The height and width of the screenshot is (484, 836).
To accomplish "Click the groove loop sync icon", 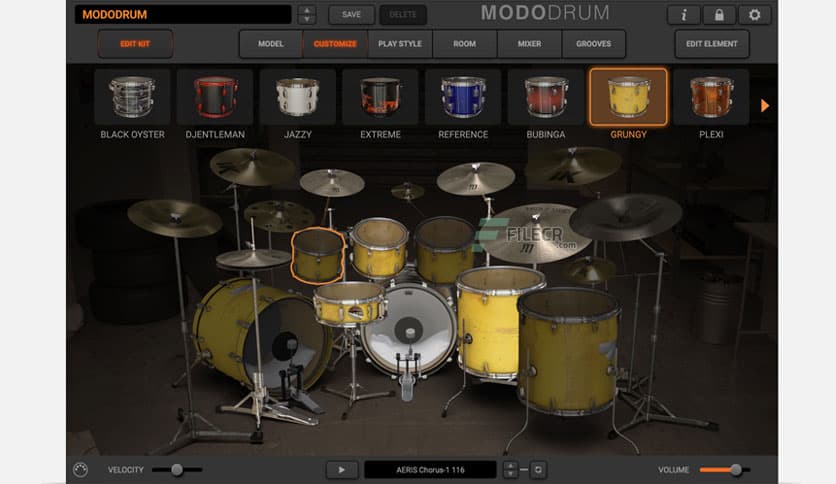I will point(538,470).
